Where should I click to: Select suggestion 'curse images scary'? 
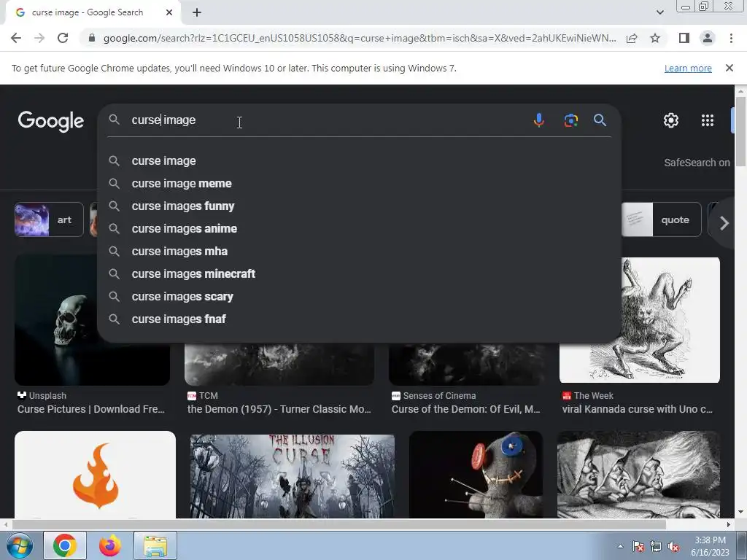click(359, 297)
